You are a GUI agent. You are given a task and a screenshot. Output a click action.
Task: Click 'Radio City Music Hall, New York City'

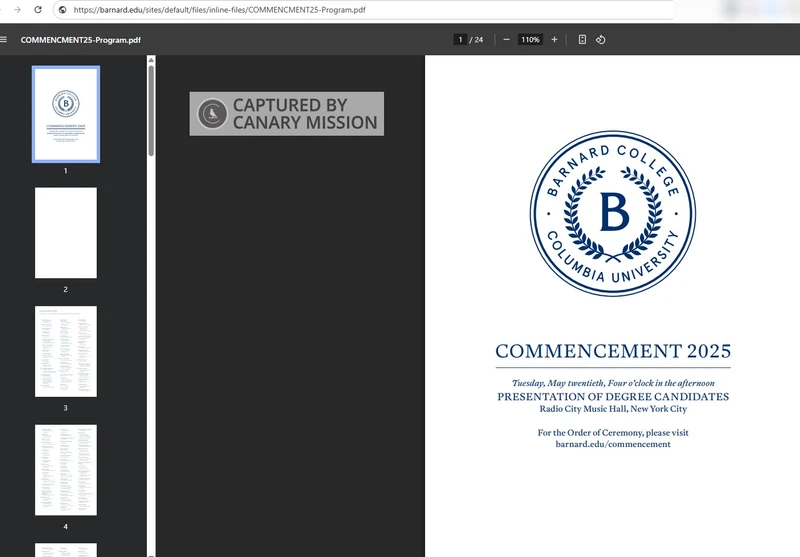(613, 409)
